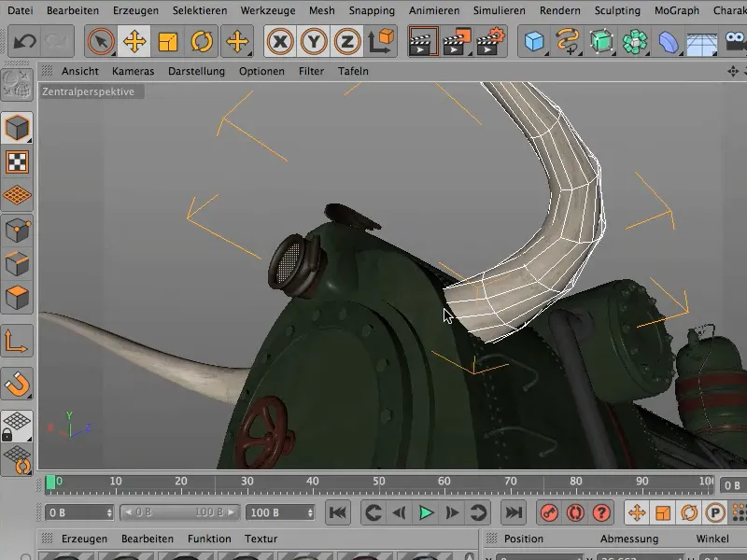Open render settings with the gear clapperboard
This screenshot has height=560, width=747.
point(490,42)
